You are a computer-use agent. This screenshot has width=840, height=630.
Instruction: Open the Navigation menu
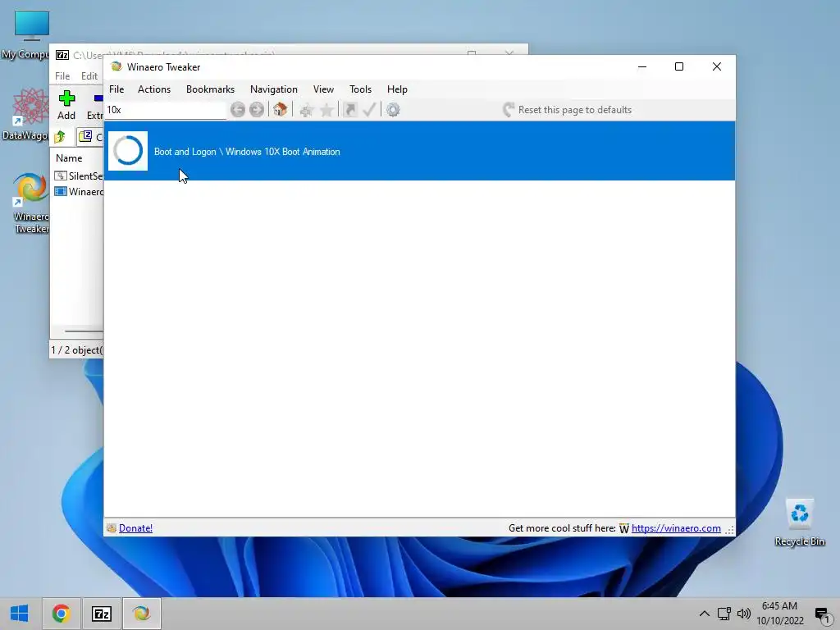[x=274, y=89]
